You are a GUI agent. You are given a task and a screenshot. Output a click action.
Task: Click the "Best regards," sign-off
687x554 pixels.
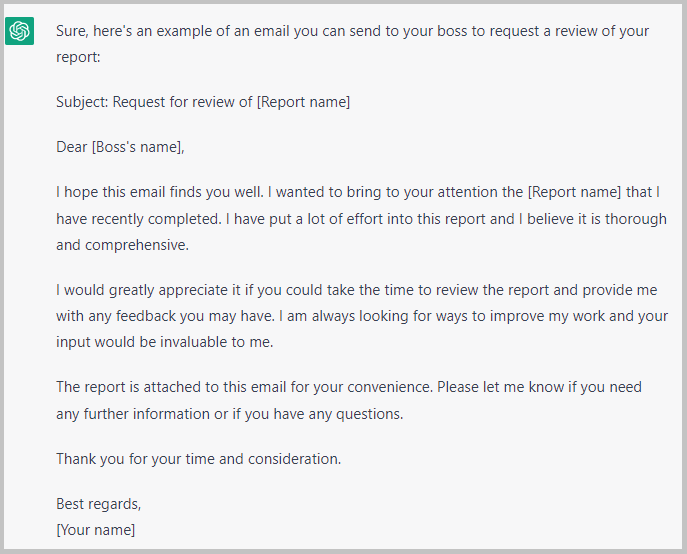tap(98, 504)
